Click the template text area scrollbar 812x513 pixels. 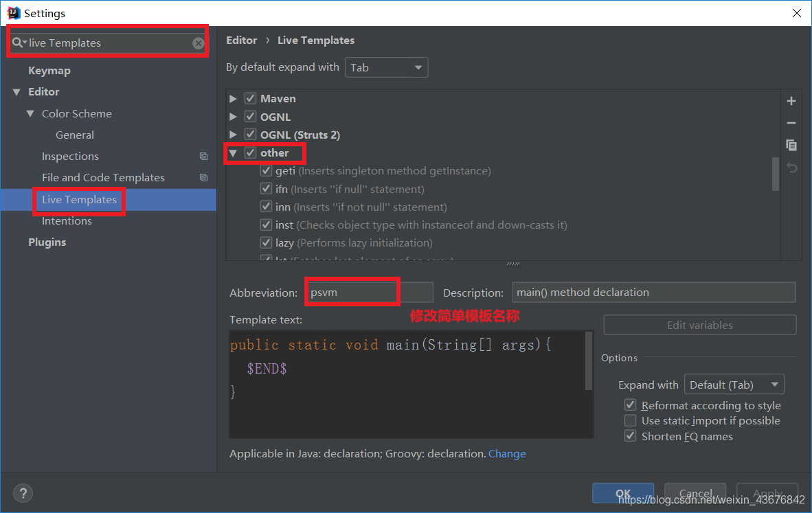(588, 361)
